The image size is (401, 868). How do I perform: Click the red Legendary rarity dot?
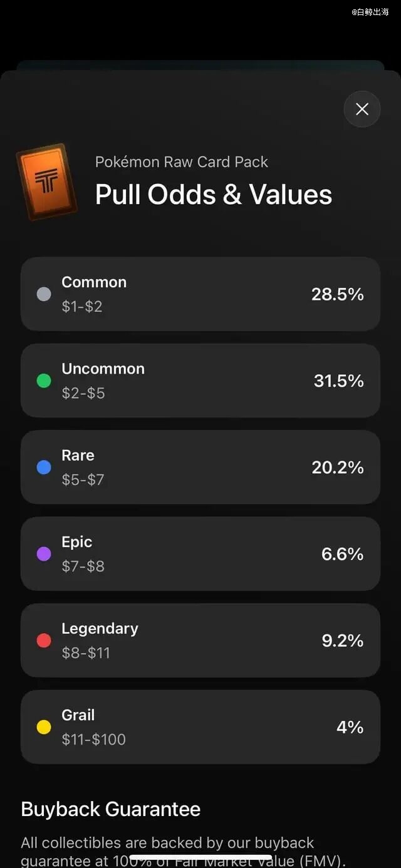(44, 640)
